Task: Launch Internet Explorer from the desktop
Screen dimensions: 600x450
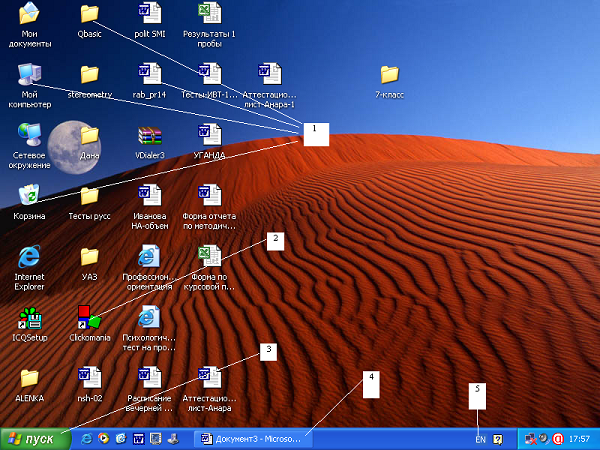Action: coord(29,255)
